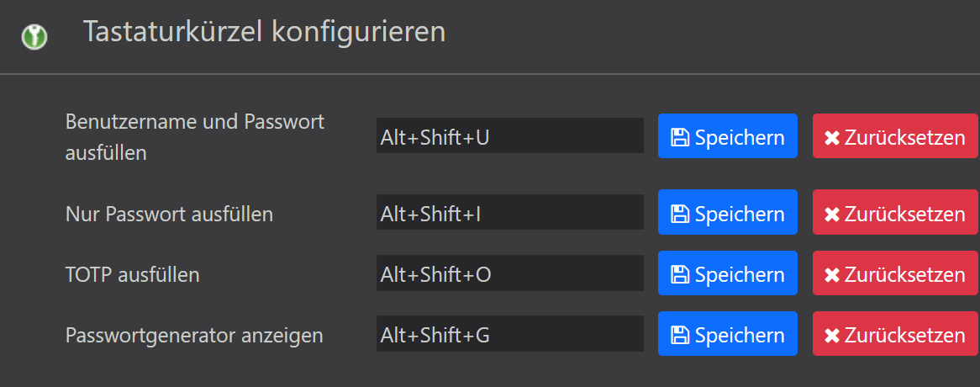Focus the Alt+Shift+U shortcut field
The height and width of the screenshot is (387, 980).
pyautogui.click(x=509, y=136)
